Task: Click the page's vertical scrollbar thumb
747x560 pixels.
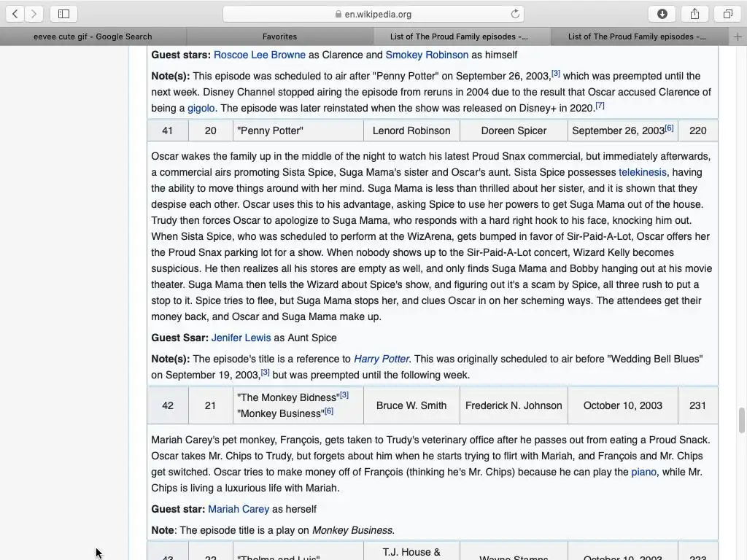Action: point(742,420)
